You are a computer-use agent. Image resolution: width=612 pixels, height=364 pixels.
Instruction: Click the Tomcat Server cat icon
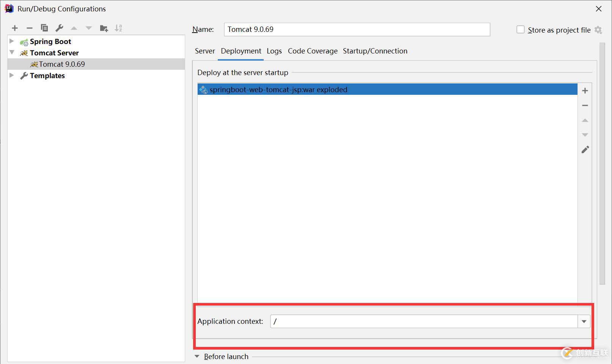(x=24, y=53)
